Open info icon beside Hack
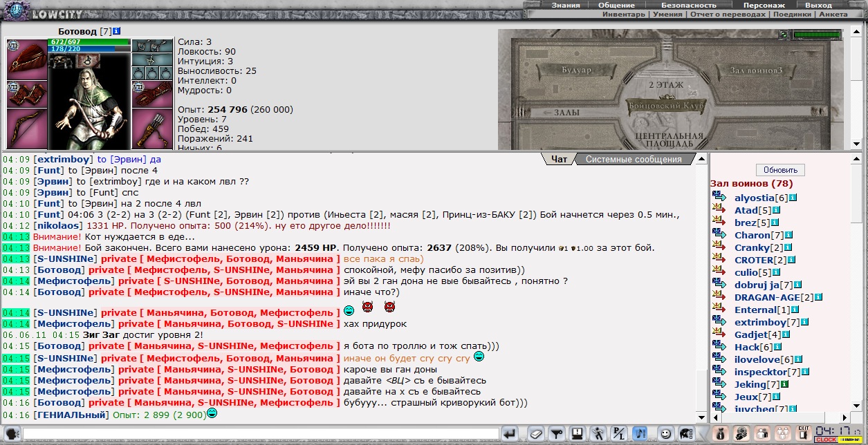This screenshot has width=868, height=445. pos(778,347)
